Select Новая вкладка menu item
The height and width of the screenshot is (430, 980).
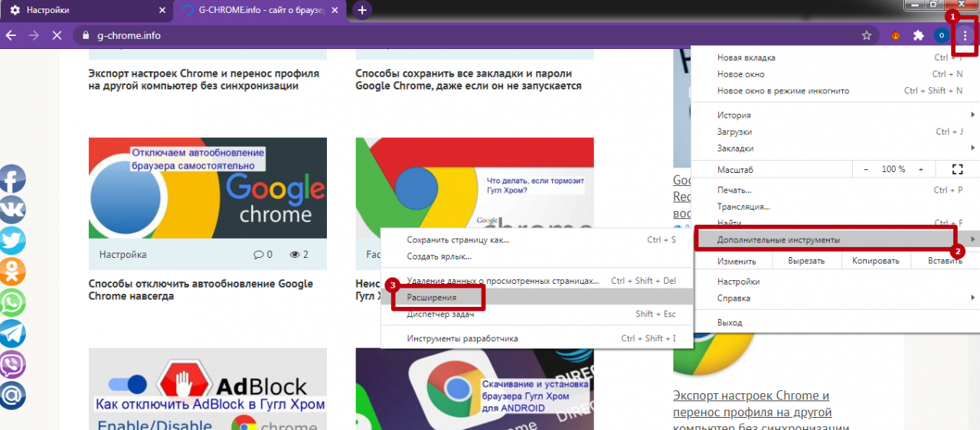click(x=835, y=57)
